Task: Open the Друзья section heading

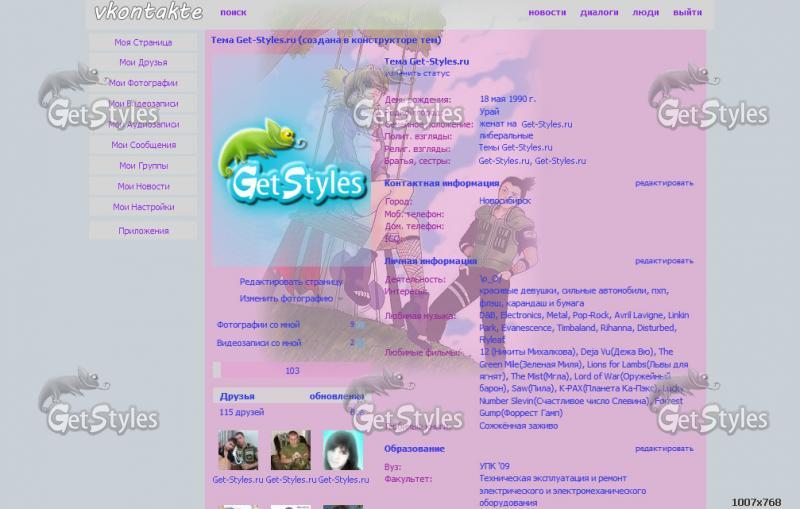Action: [x=237, y=396]
